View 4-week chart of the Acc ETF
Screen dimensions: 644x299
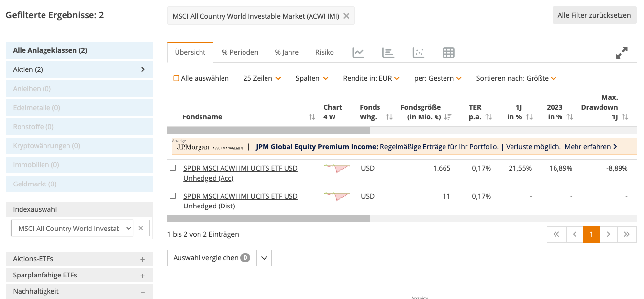coord(337,168)
